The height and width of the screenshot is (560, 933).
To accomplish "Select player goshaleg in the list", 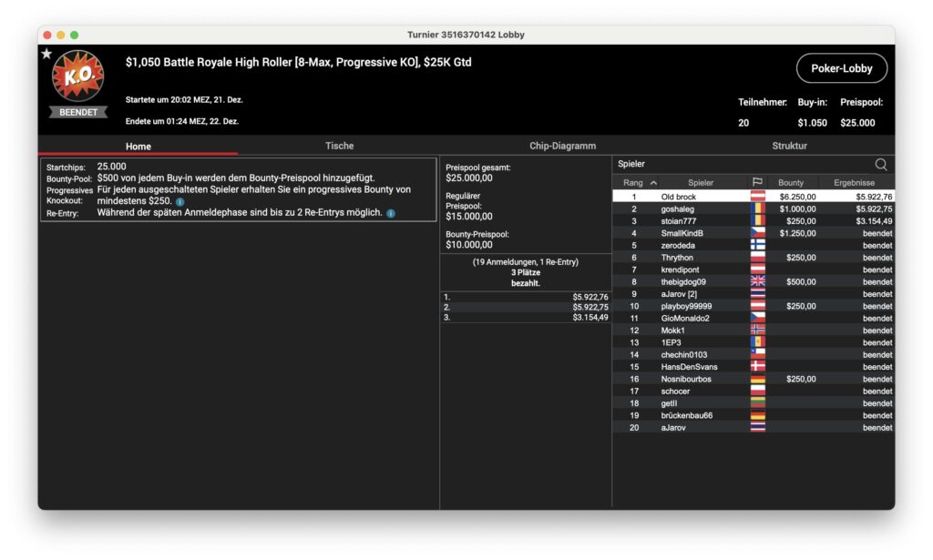I will [678, 209].
